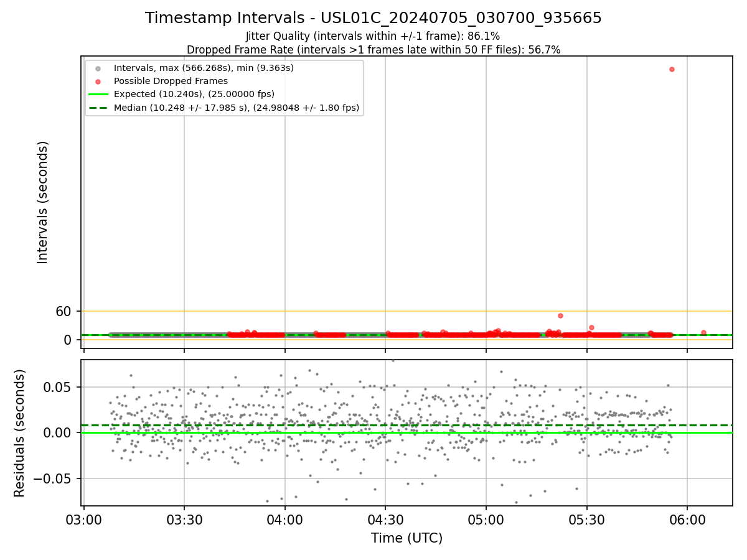Click the '60' tick label on the intervals axis
Viewport: 747px width, 560px height.
[64, 311]
